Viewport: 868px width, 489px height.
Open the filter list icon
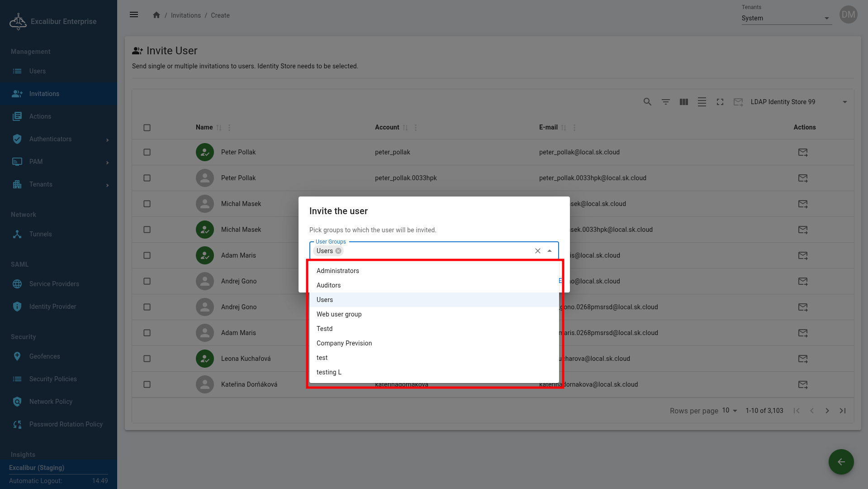click(665, 102)
